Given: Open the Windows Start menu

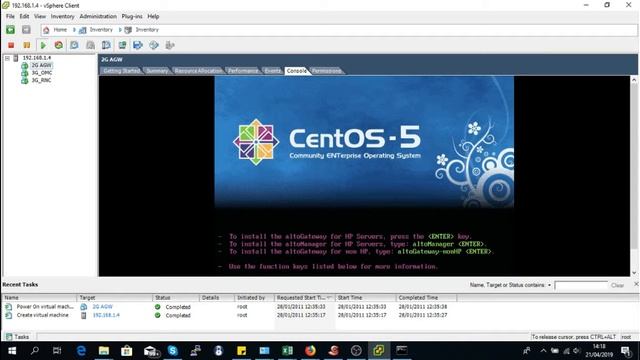Looking at the screenshot, I should click(12, 351).
